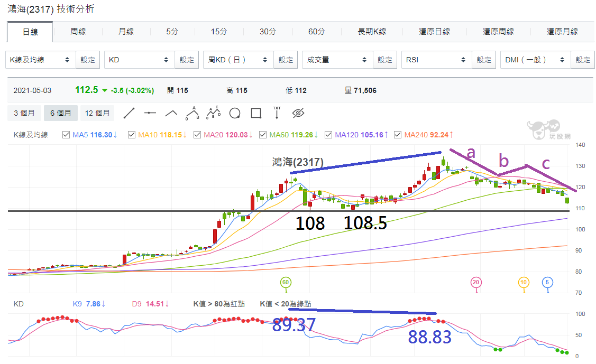Image resolution: width=596 pixels, height=364 pixels.
Task: Switch to the 30分 tab
Action: [x=268, y=32]
